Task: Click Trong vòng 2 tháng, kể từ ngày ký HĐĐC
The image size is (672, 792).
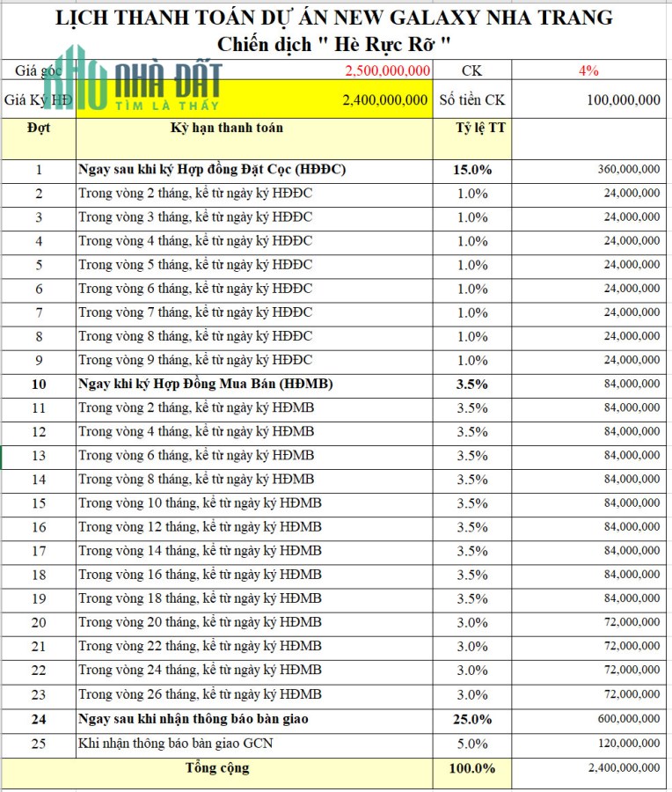Action: point(195,194)
